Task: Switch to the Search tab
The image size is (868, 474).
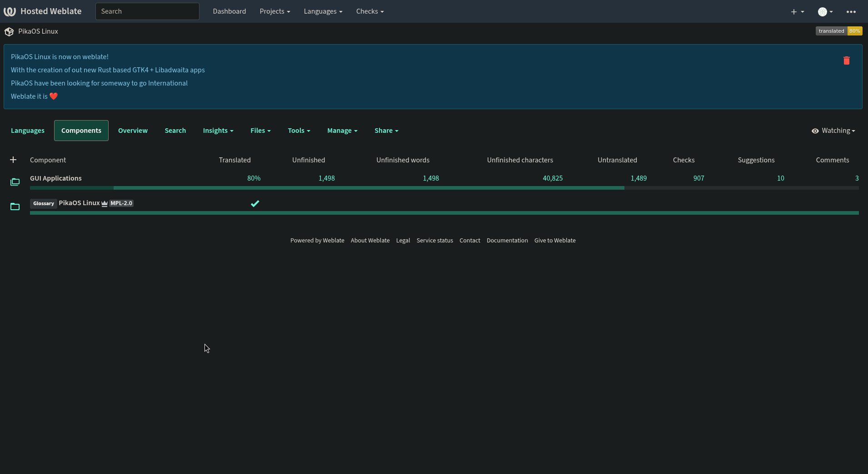Action: pyautogui.click(x=175, y=131)
